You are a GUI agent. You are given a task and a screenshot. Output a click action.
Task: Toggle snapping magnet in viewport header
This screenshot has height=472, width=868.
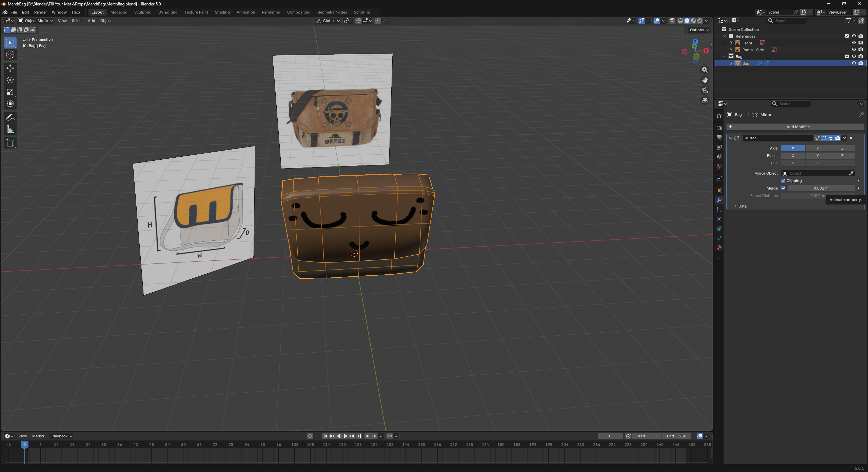point(358,21)
